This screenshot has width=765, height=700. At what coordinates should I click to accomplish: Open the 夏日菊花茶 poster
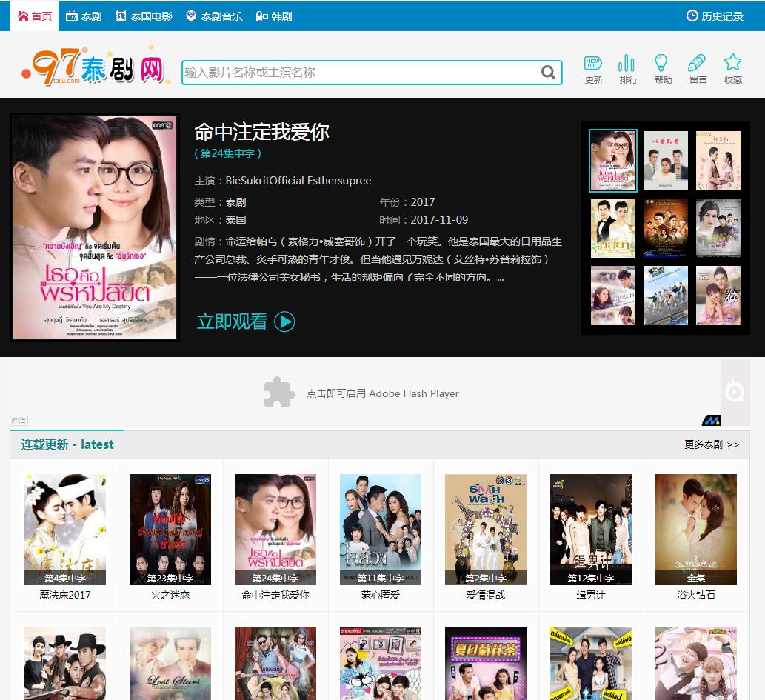click(486, 664)
